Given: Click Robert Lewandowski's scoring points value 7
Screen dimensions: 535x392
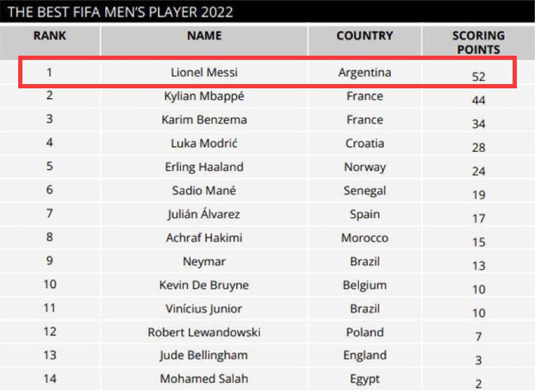Looking at the screenshot, I should (x=478, y=336).
